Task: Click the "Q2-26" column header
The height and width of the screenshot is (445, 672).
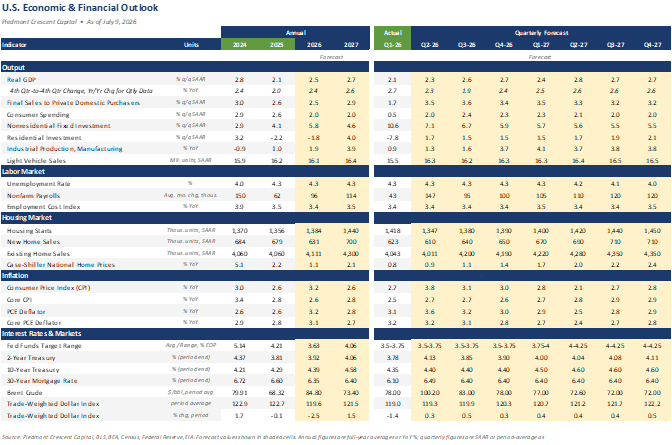Action: [x=429, y=45]
